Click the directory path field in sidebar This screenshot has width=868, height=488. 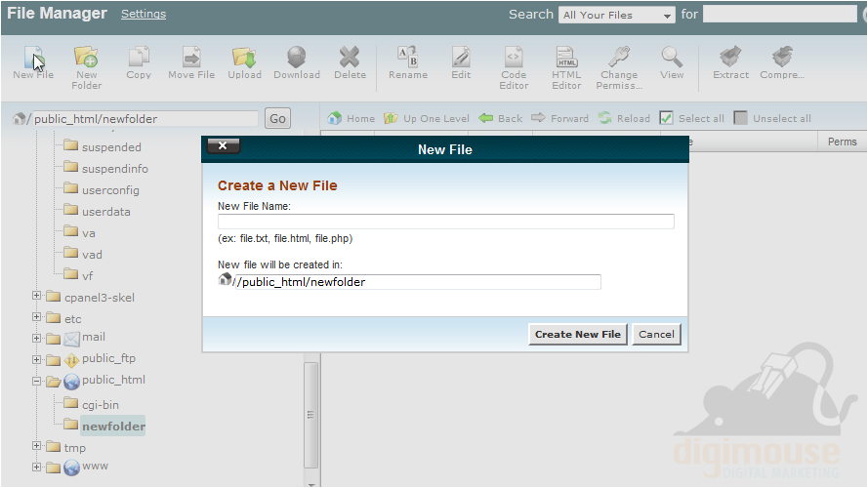point(145,118)
